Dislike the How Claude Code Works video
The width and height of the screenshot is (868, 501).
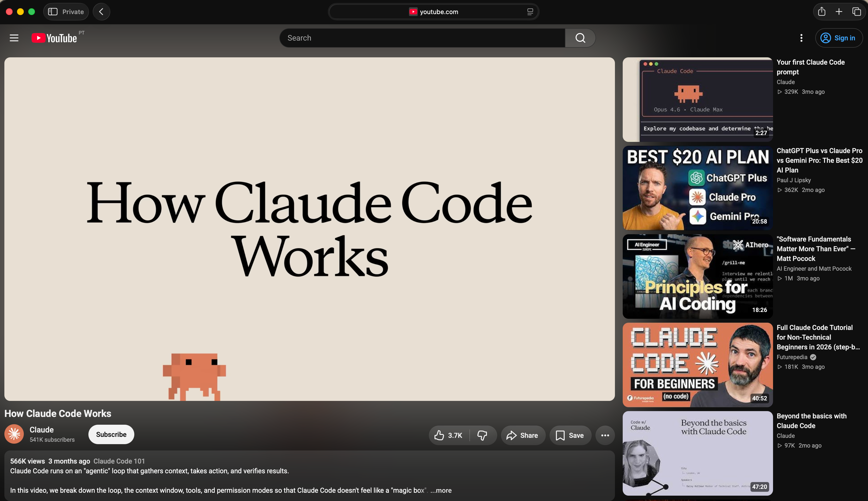pos(483,435)
